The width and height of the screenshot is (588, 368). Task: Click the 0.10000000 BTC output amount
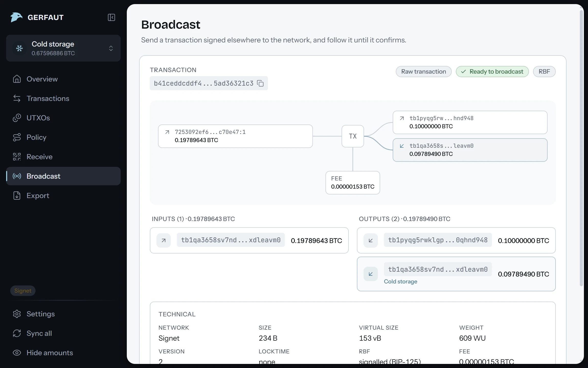[523, 240]
